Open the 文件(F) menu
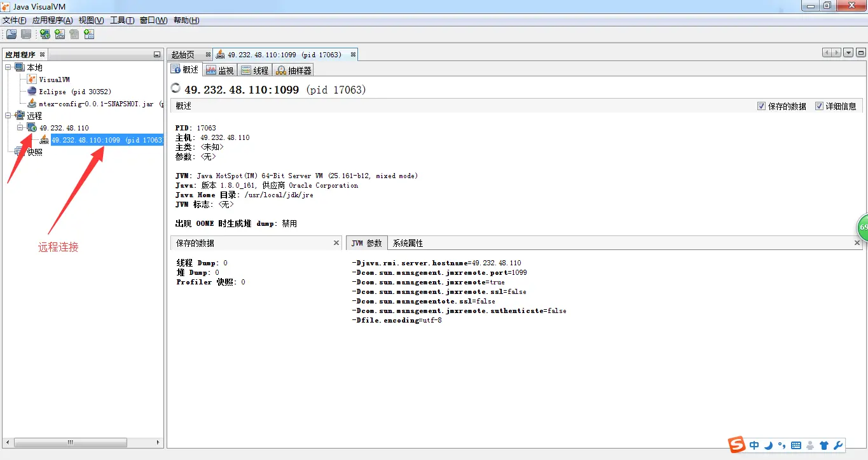The image size is (868, 460). coord(15,20)
